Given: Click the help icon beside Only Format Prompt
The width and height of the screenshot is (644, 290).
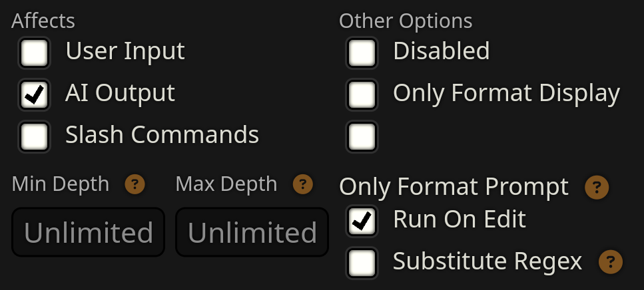Looking at the screenshot, I should tap(597, 188).
